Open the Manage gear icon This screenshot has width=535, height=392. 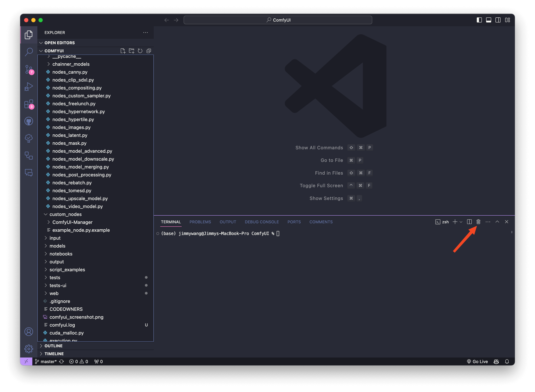click(x=29, y=349)
